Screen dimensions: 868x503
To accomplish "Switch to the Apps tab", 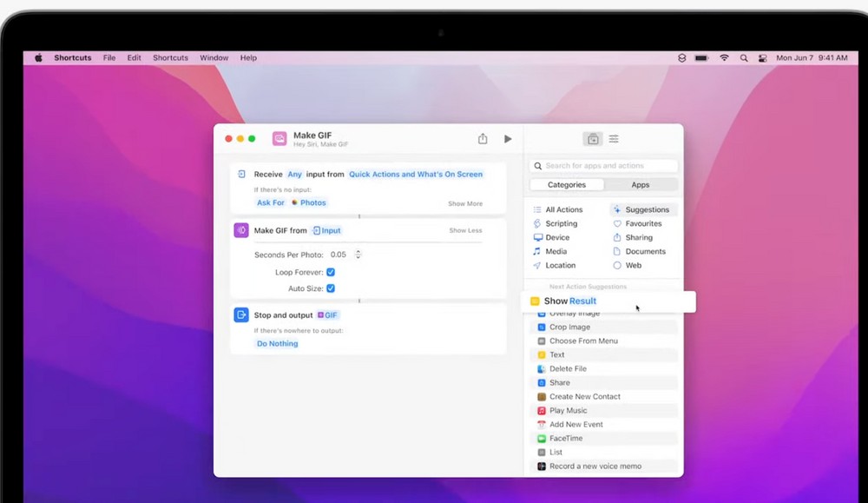I will (641, 185).
